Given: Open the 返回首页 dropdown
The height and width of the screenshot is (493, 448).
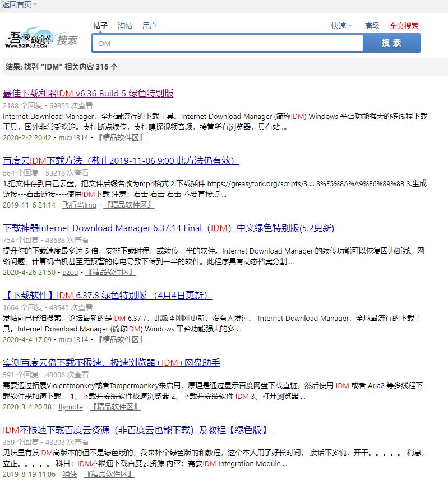Looking at the screenshot, I should [x=19, y=4].
